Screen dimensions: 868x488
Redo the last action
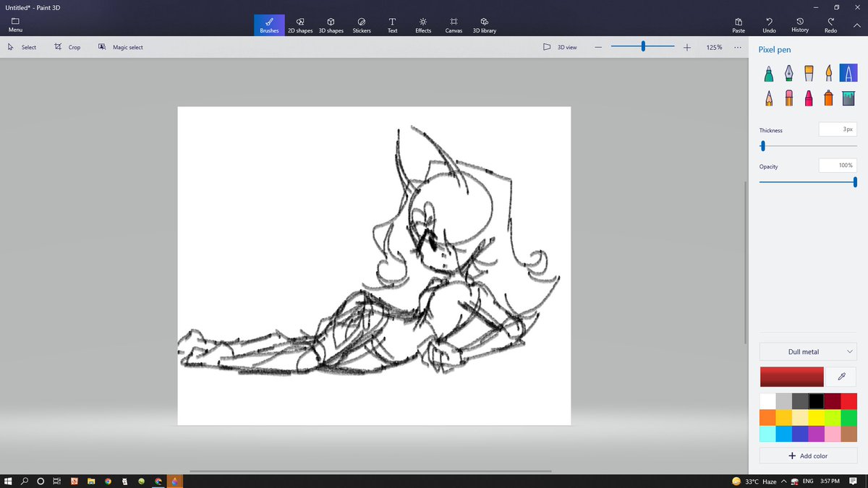831,25
